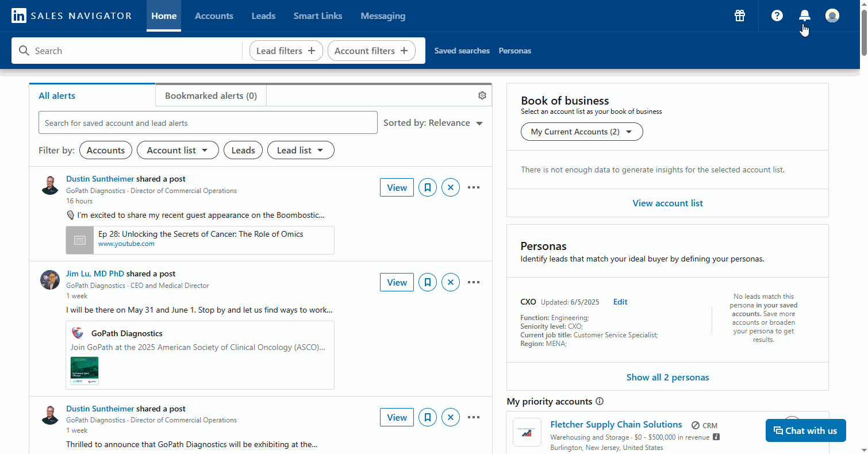Click the LinkedIn Sales Navigator logo
The image size is (868, 454).
[72, 16]
